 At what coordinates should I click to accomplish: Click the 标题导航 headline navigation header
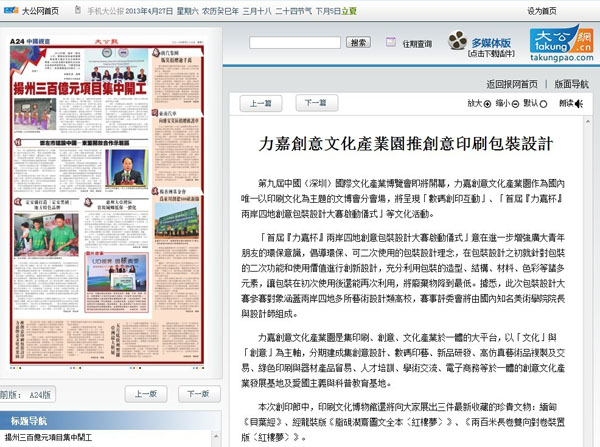coord(29,421)
